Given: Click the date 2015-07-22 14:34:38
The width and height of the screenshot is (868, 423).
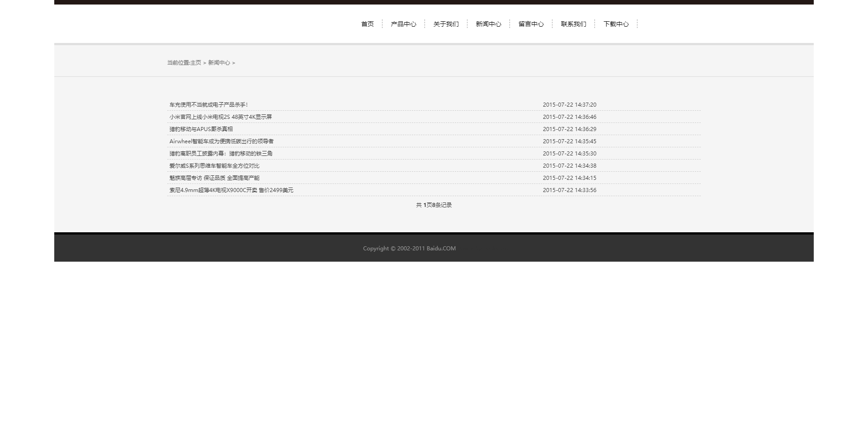Looking at the screenshot, I should 570,165.
